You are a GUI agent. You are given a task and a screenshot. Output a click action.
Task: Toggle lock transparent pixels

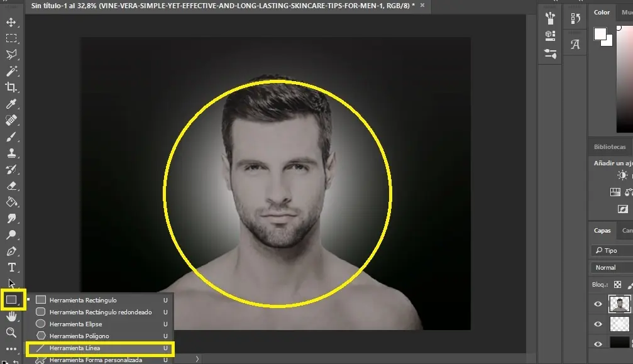(x=618, y=285)
